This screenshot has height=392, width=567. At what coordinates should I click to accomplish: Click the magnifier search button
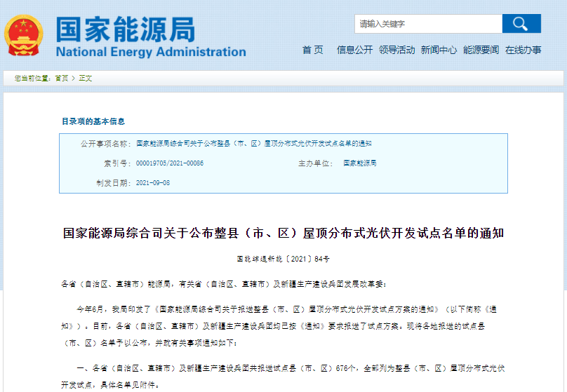pos(521,24)
